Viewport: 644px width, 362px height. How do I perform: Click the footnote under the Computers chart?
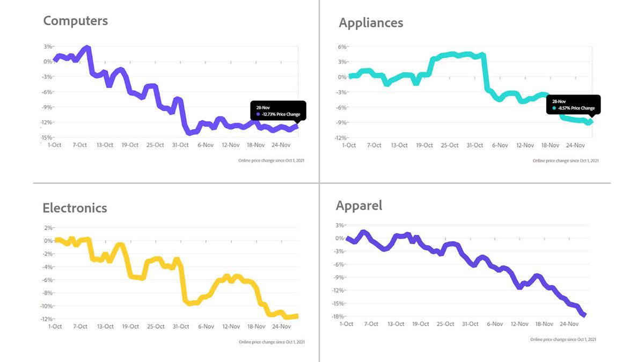(x=272, y=160)
